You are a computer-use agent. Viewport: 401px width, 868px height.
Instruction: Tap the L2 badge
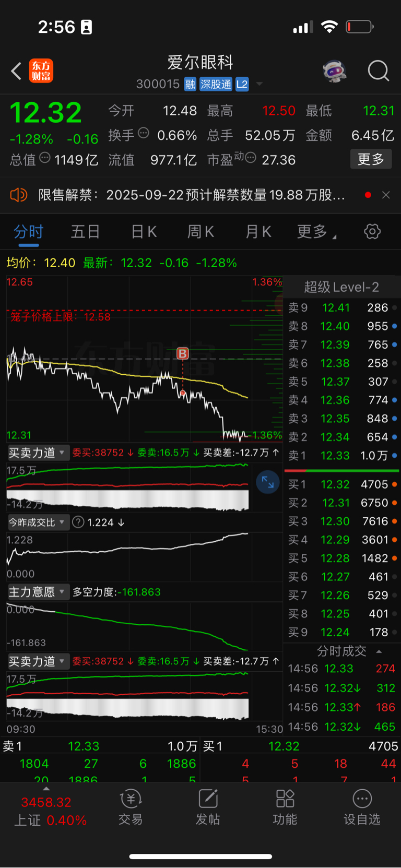(x=242, y=85)
